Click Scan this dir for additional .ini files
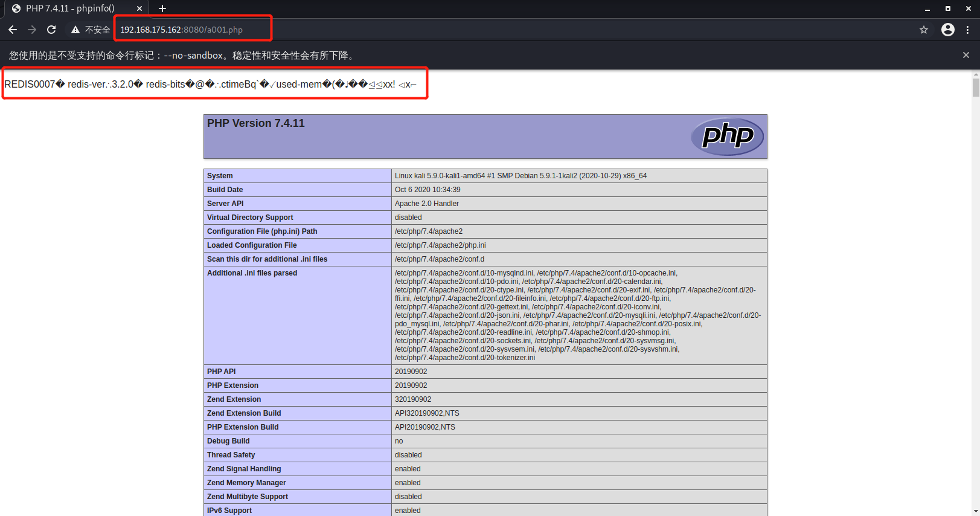 pos(267,259)
